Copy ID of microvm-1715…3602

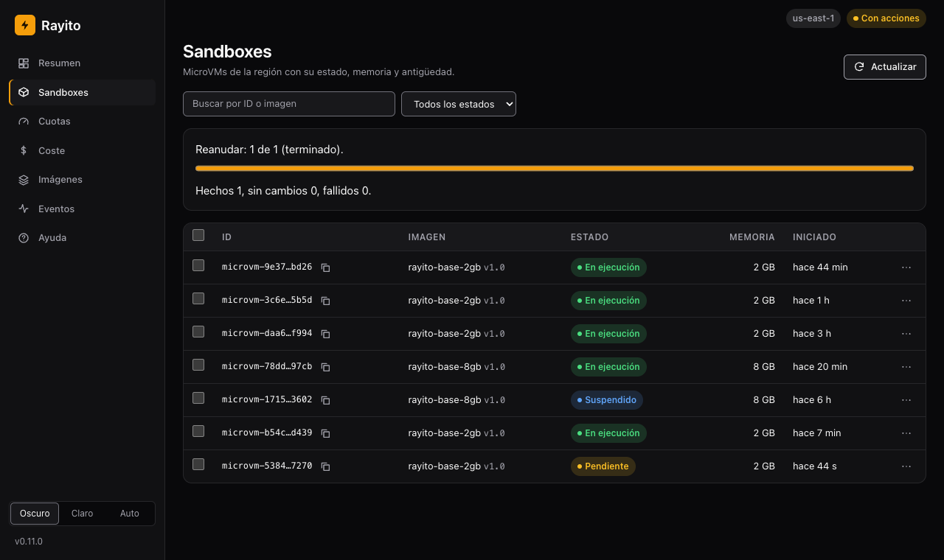pos(325,400)
